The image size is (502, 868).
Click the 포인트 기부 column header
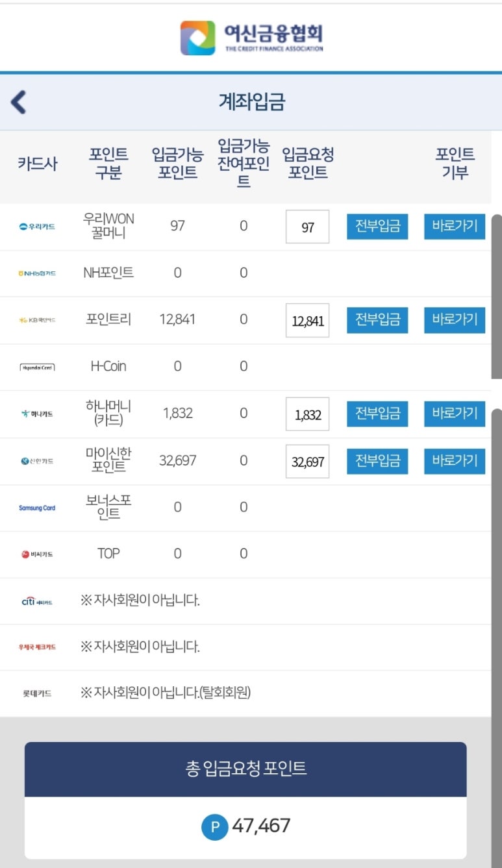tap(455, 164)
